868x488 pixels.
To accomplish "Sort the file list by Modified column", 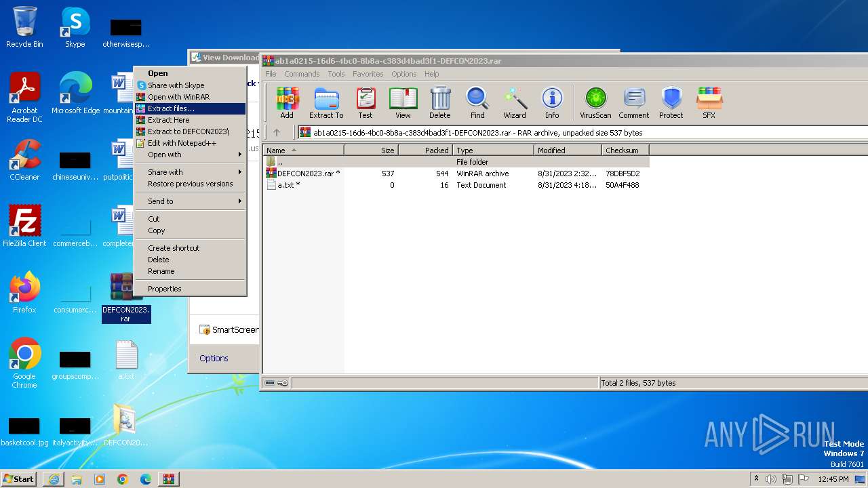I will [x=568, y=150].
